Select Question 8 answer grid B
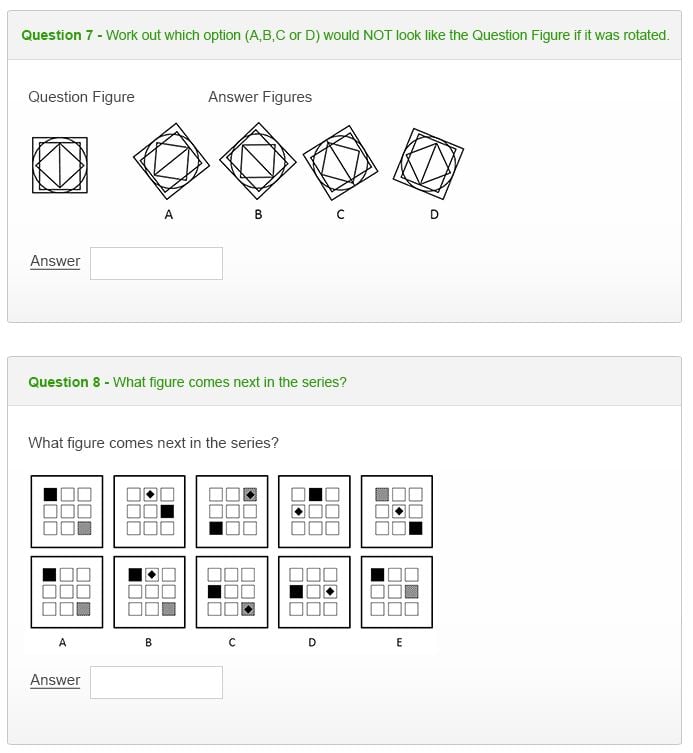Image resolution: width=693 pixels, height=753 pixels. pyautogui.click(x=149, y=591)
